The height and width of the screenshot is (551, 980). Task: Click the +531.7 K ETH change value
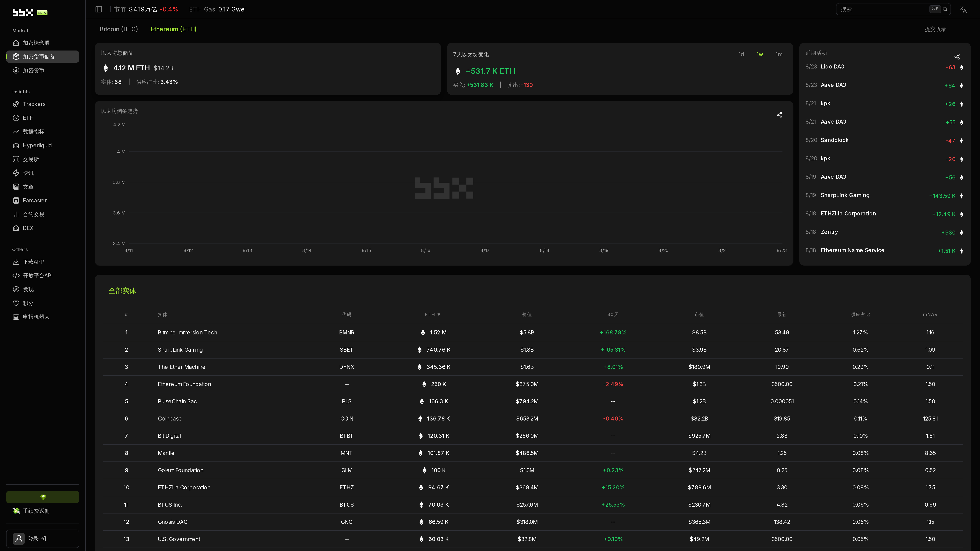tap(490, 71)
